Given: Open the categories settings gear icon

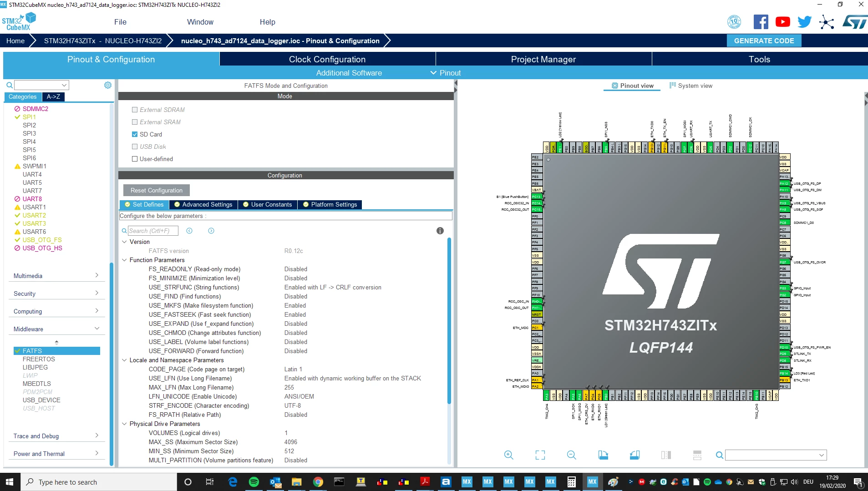Looking at the screenshot, I should pyautogui.click(x=108, y=85).
